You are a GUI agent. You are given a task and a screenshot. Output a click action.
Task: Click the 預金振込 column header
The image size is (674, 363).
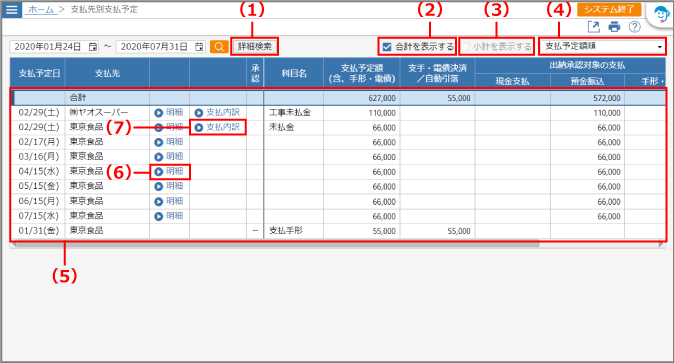click(x=587, y=81)
